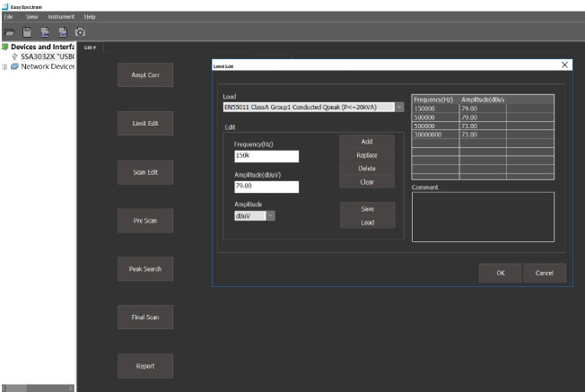This screenshot has height=392, width=585.
Task: Add the limit point with Add button
Action: 367,142
